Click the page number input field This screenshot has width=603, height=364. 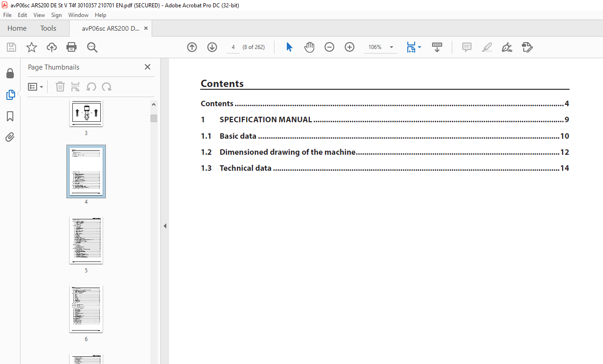233,47
